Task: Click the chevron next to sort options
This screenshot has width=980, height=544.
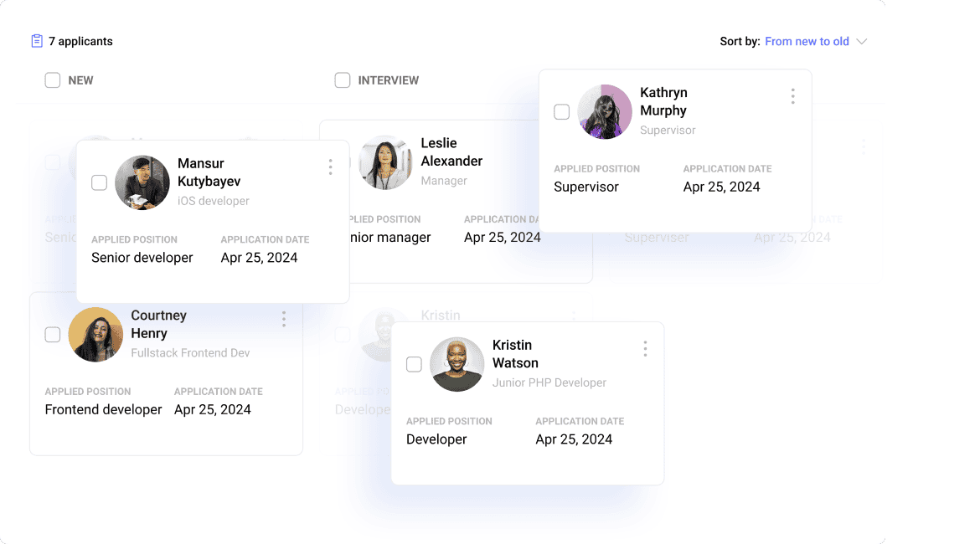Action: 864,41
